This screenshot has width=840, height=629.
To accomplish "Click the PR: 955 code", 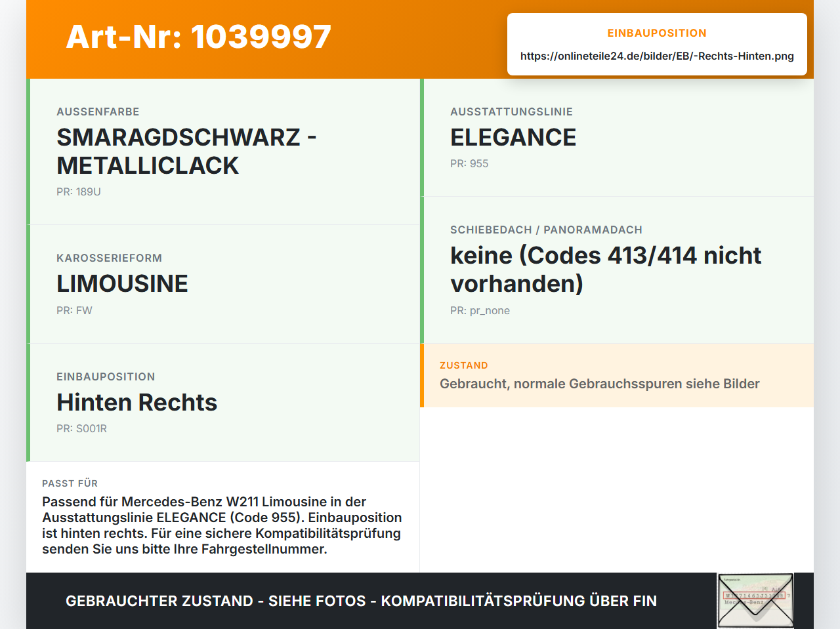I will pyautogui.click(x=469, y=163).
